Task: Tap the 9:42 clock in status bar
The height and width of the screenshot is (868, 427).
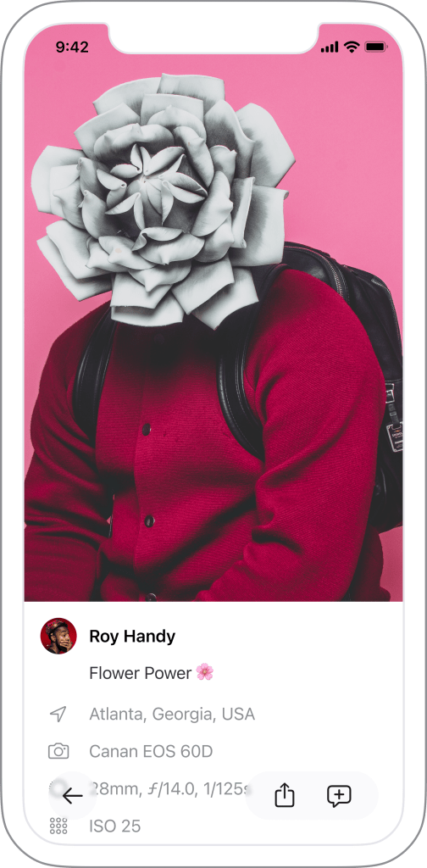Action: point(72,47)
